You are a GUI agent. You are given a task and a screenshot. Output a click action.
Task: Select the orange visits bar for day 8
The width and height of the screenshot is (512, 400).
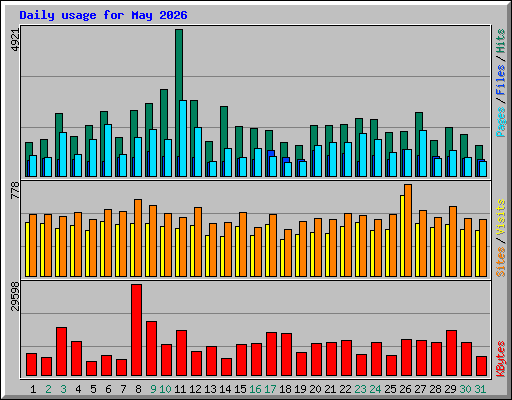(138, 238)
